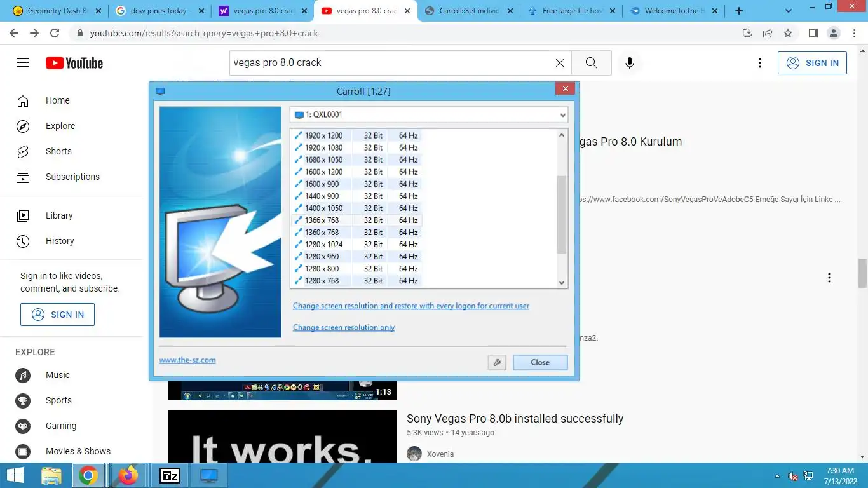The width and height of the screenshot is (868, 488).
Task: Visit www.the-sz.com link
Action: pos(187,360)
